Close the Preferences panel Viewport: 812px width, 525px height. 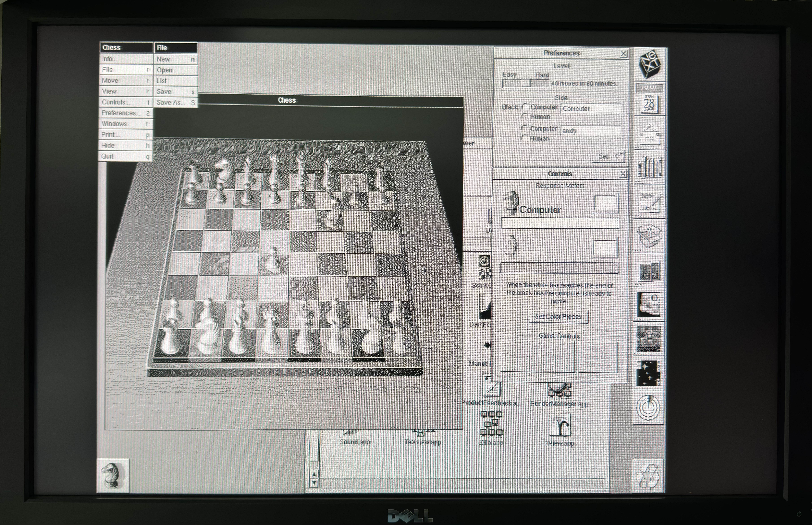click(x=624, y=54)
